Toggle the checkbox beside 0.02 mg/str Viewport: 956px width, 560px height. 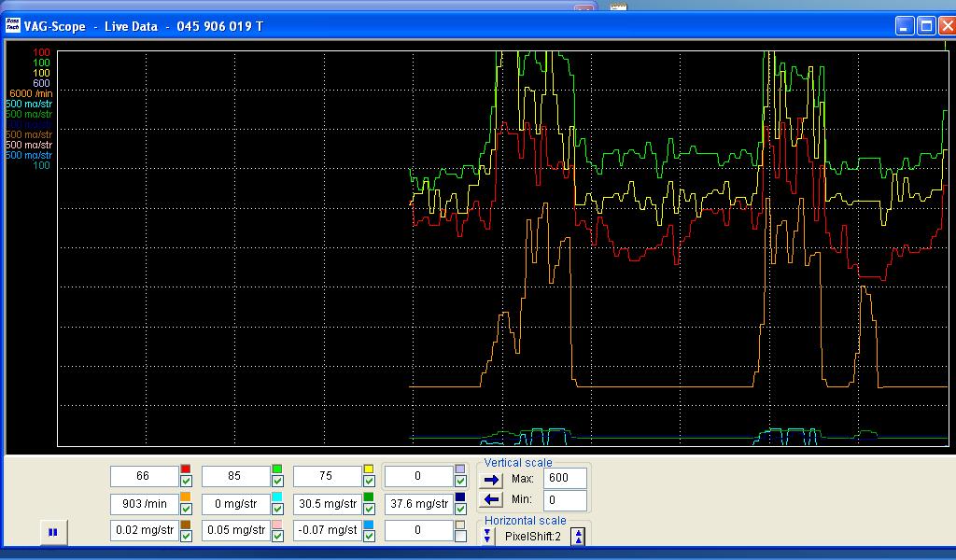(186, 537)
